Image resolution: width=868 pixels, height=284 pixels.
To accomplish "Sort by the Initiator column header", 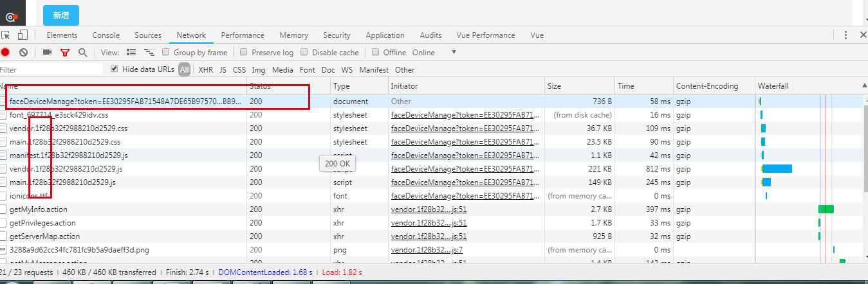I will [x=466, y=85].
